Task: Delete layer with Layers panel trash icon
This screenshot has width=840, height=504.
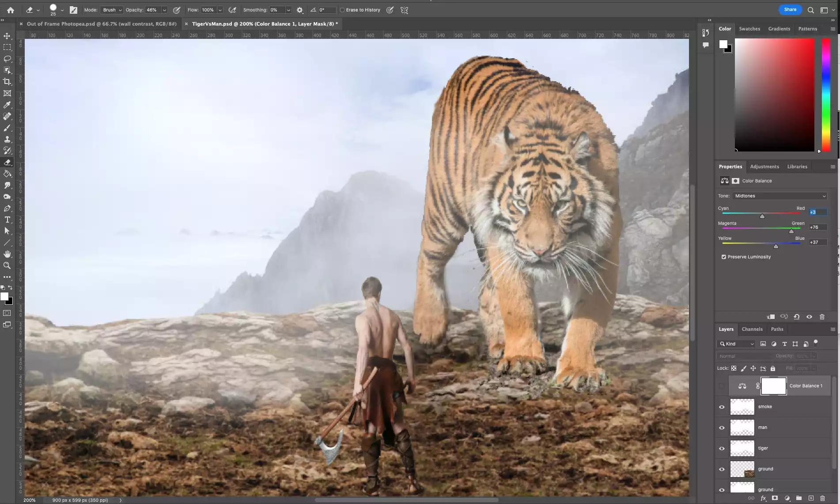Action: (x=822, y=498)
